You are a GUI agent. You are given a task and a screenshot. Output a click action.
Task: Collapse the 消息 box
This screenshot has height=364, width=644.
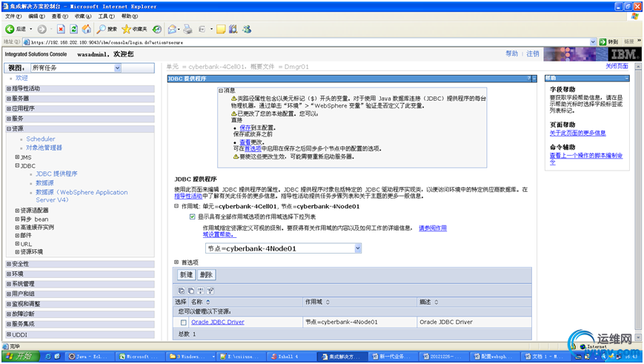point(221,90)
